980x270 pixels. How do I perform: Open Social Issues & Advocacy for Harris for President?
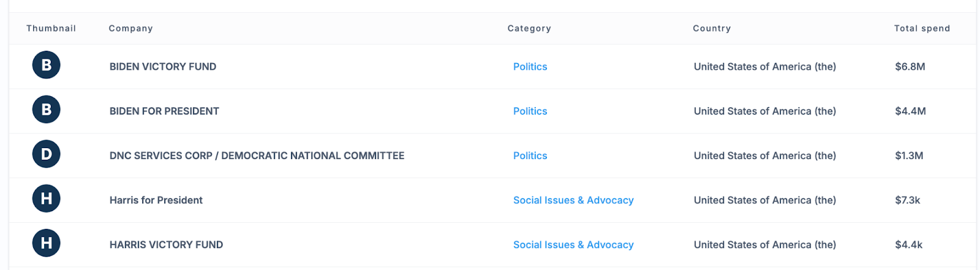(x=573, y=200)
